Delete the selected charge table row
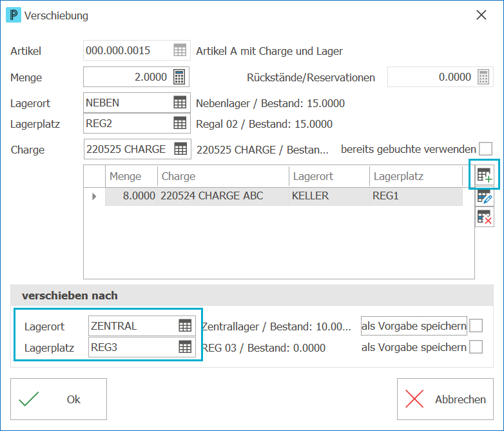 tap(485, 217)
